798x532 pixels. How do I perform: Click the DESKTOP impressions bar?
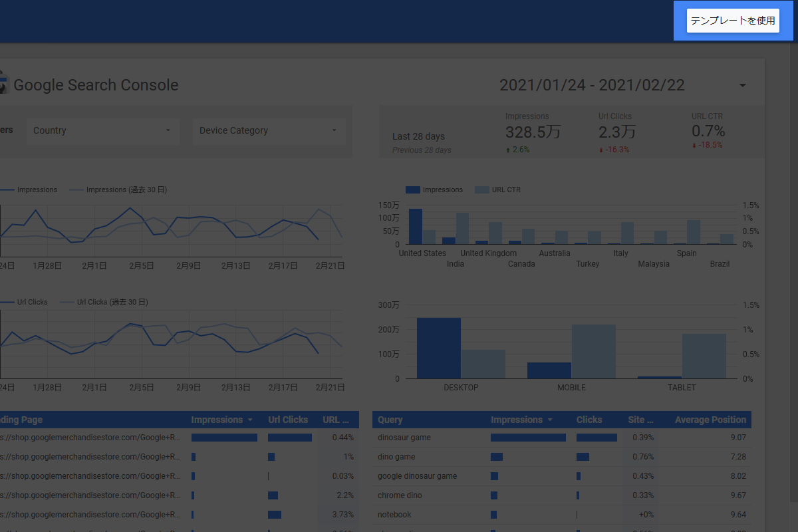(x=439, y=348)
